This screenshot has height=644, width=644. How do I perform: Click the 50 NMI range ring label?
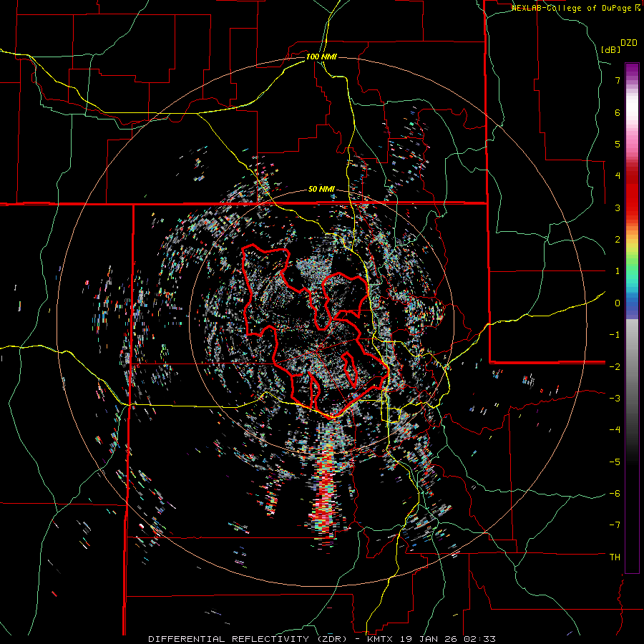(x=321, y=190)
